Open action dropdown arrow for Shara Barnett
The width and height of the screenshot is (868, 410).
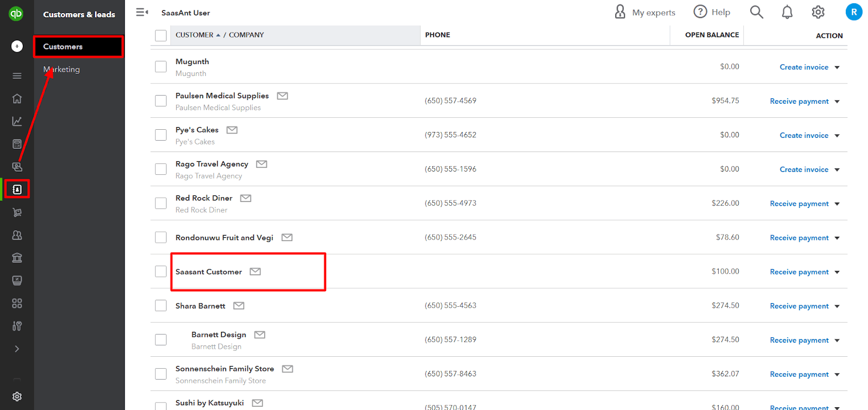837,306
